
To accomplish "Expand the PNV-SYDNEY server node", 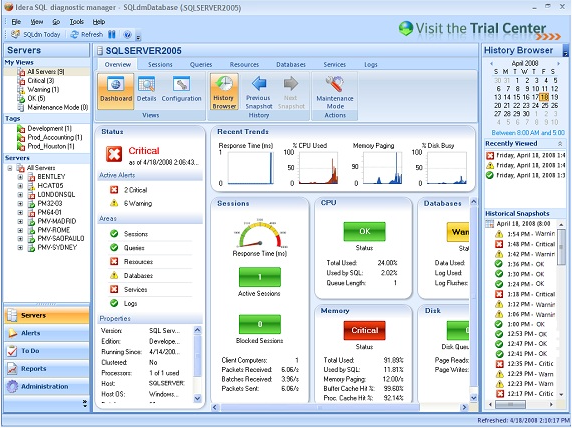I will click(x=20, y=247).
